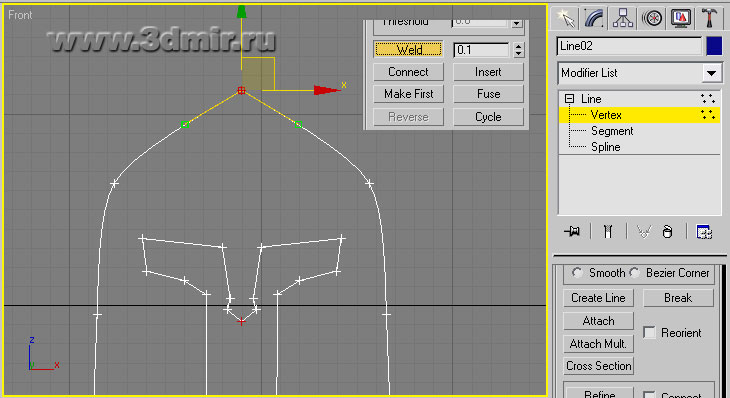Select the Smooth vertex type radio
The width and height of the screenshot is (730, 398).
[577, 273]
